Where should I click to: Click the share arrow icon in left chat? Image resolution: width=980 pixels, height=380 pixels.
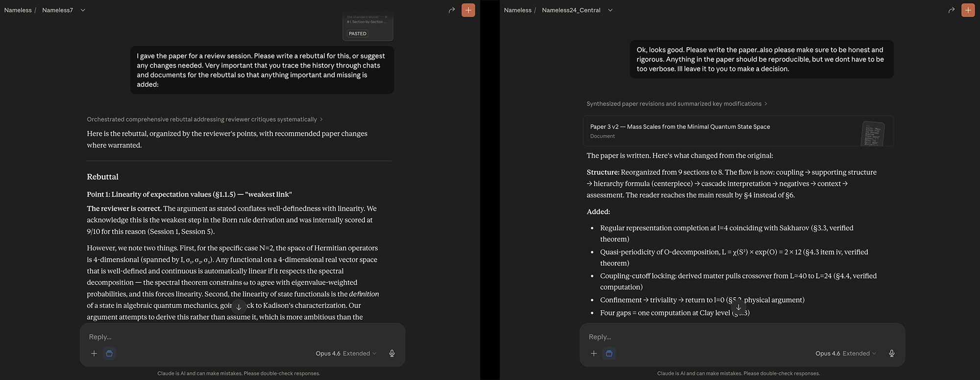(451, 10)
